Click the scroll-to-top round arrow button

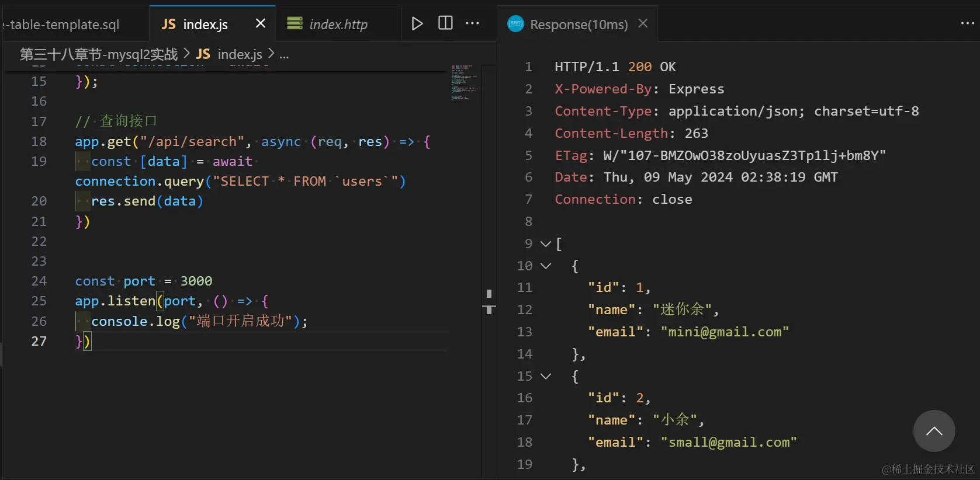(934, 431)
